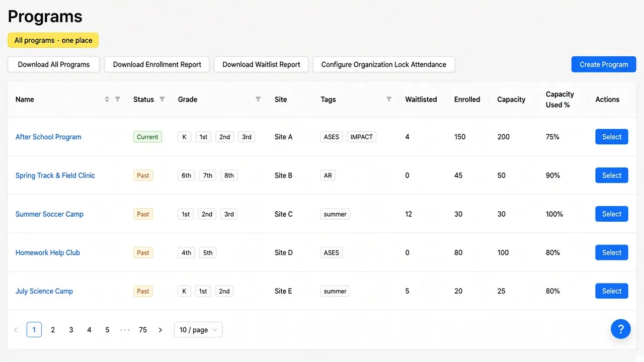Click Select for Spring Track & Field Clinic

click(612, 175)
